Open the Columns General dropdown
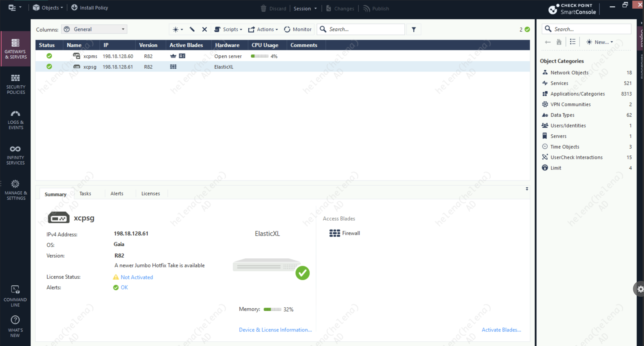 point(94,29)
